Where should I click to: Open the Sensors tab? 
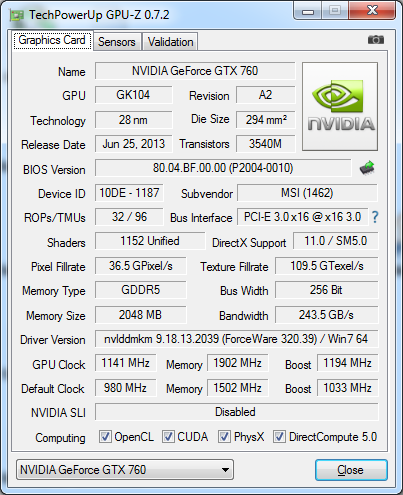(x=117, y=42)
